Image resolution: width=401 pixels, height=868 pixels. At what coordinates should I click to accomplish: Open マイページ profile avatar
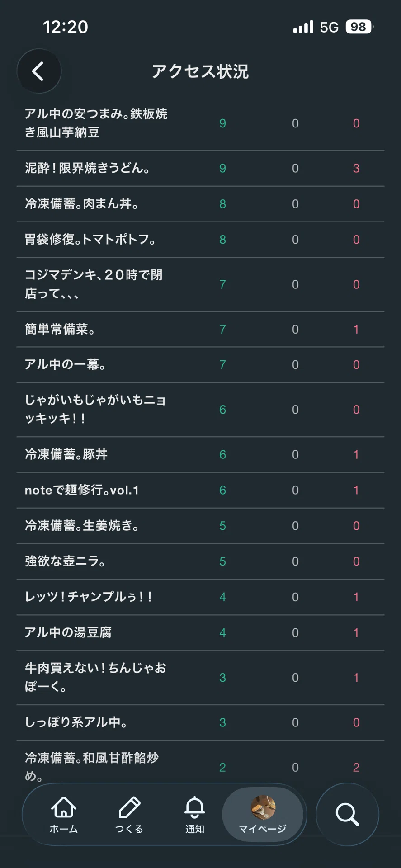click(263, 807)
